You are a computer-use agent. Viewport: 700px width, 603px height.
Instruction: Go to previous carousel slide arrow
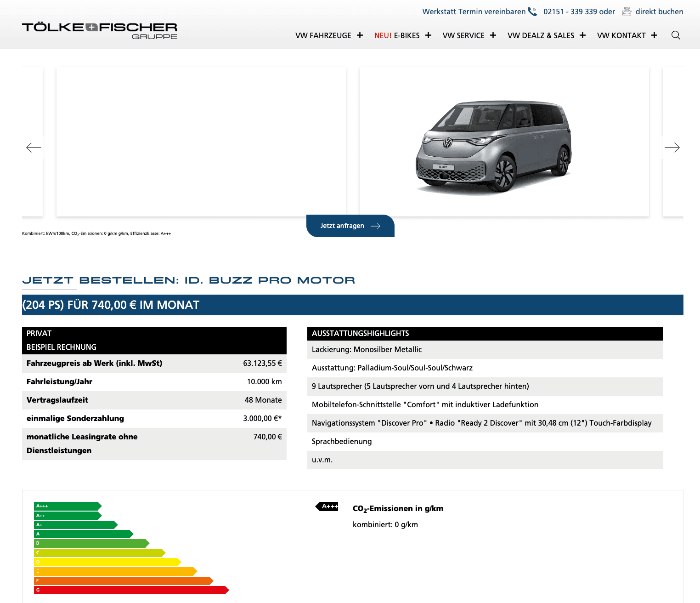34,148
